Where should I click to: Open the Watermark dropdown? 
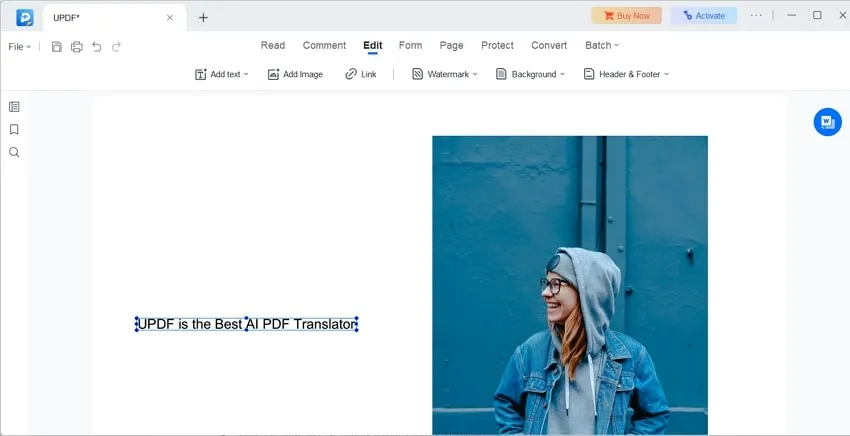[x=445, y=74]
